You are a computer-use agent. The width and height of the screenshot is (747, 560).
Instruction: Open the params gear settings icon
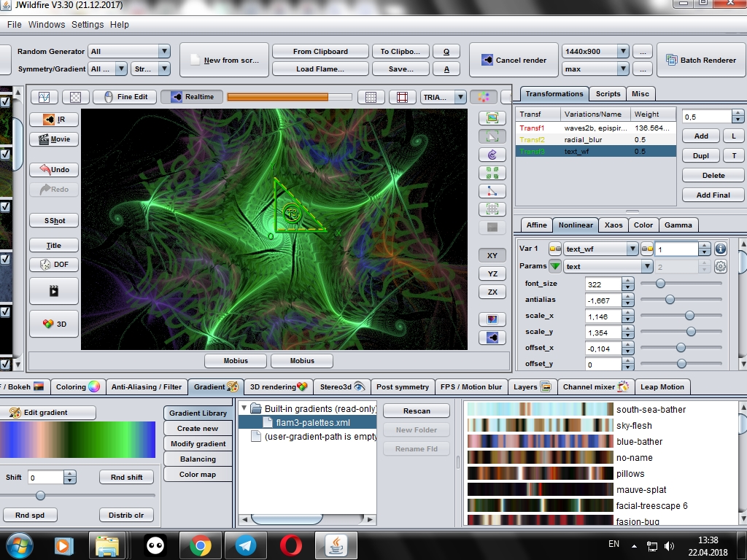pyautogui.click(x=720, y=266)
